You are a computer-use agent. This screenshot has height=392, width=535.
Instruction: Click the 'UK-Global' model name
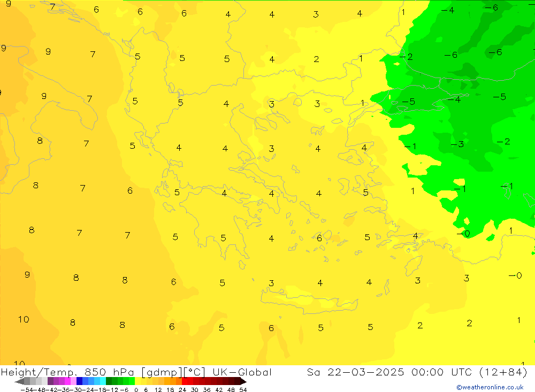point(242,372)
